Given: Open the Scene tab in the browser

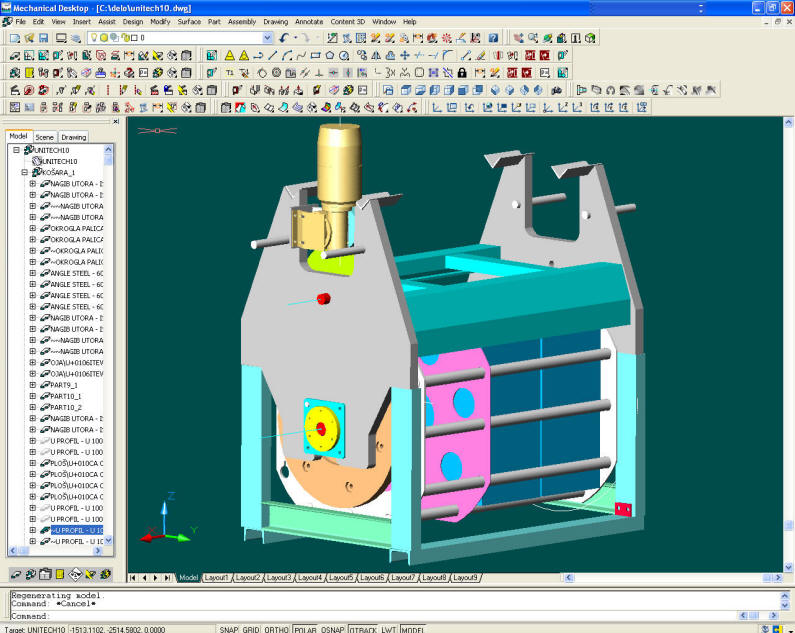Looking at the screenshot, I should point(45,137).
